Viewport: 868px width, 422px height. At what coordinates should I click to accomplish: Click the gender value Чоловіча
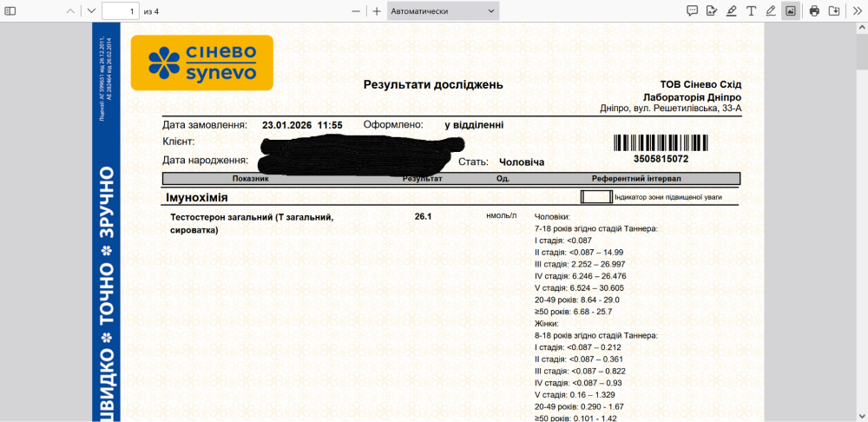[x=522, y=162]
